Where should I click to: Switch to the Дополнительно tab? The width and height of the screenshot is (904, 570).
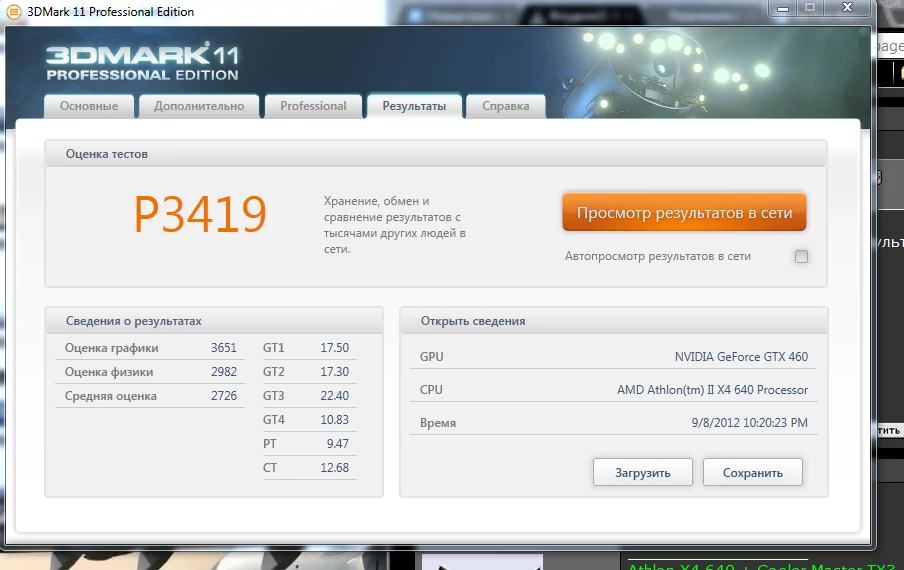[x=199, y=106]
